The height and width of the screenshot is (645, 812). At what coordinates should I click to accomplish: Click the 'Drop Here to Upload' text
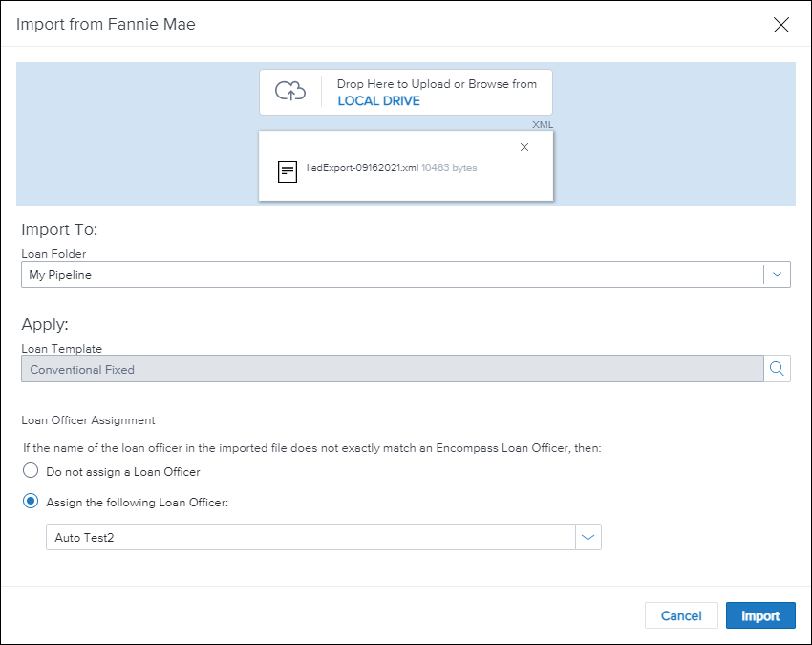(x=437, y=84)
